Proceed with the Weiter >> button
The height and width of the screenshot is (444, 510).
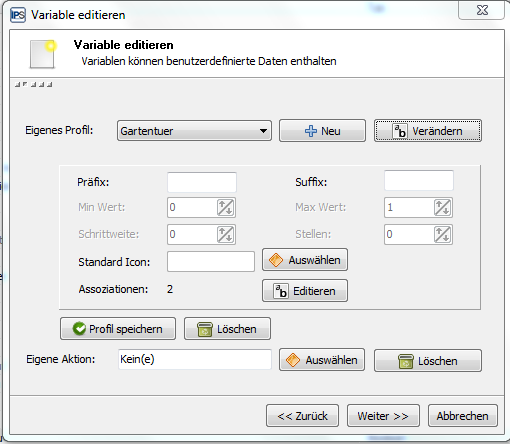(x=383, y=416)
